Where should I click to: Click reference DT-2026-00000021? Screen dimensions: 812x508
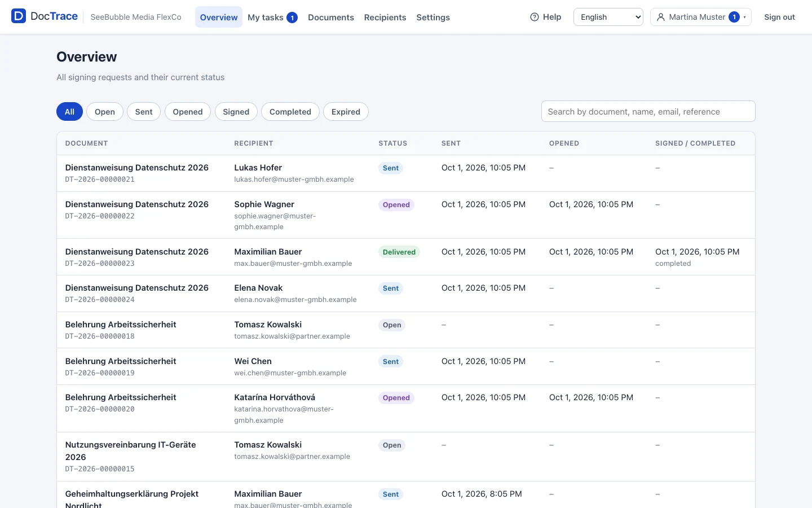point(100,179)
